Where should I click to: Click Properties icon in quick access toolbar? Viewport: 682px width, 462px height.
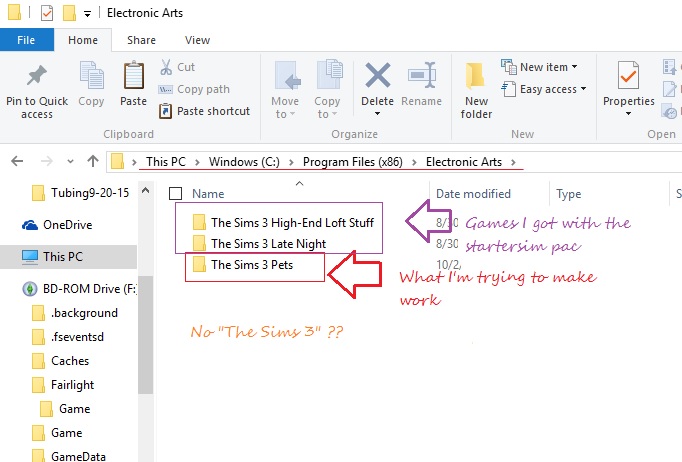coord(47,13)
